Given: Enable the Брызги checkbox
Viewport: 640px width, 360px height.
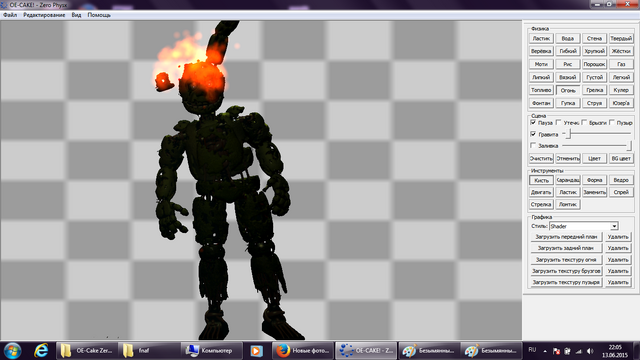Looking at the screenshot, I should [584, 122].
